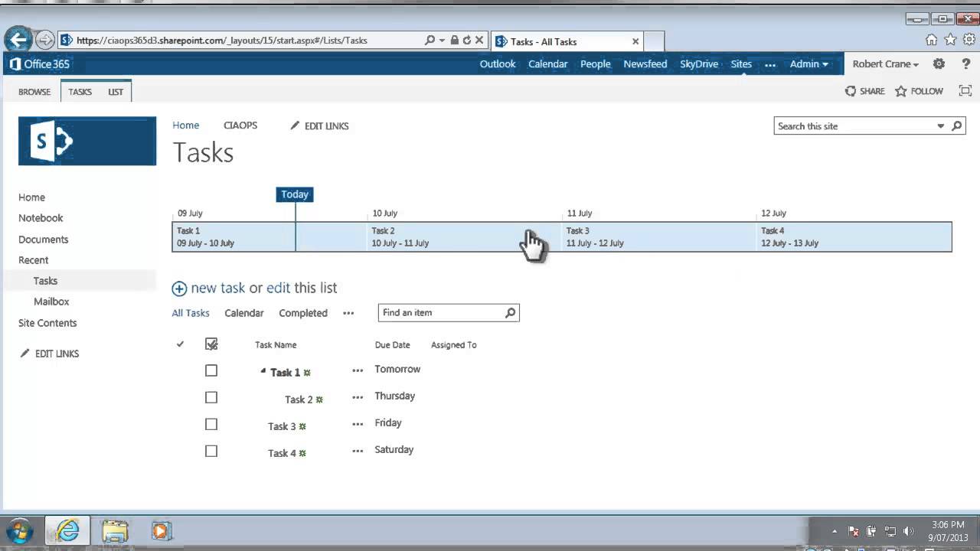Viewport: 980px width, 551px height.
Task: Open the Office 365 help question mark
Action: pos(966,64)
